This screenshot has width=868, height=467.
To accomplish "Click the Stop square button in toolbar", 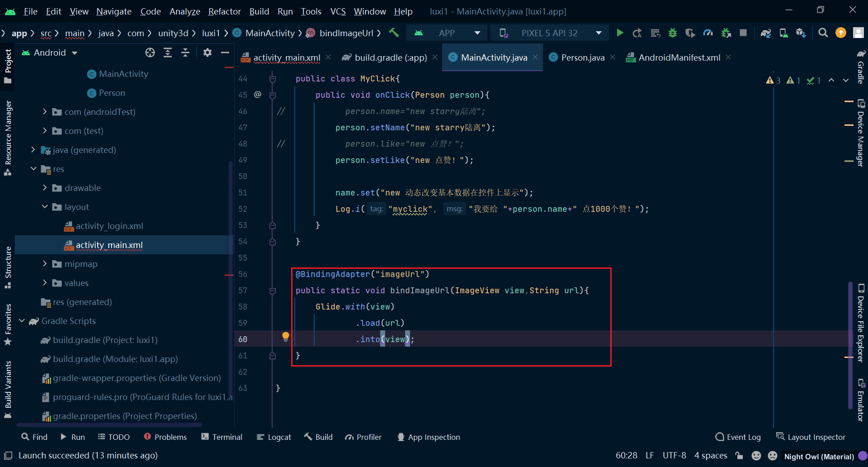I will point(743,33).
